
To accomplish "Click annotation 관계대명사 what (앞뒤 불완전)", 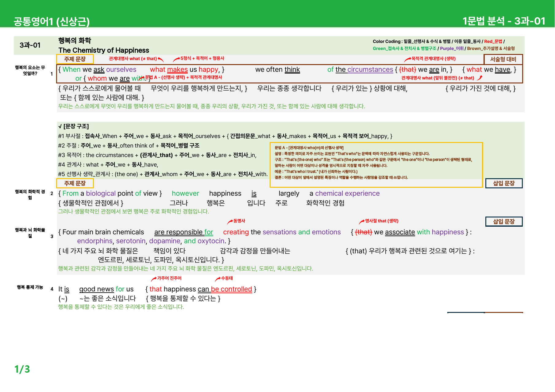I will [x=438, y=78].
